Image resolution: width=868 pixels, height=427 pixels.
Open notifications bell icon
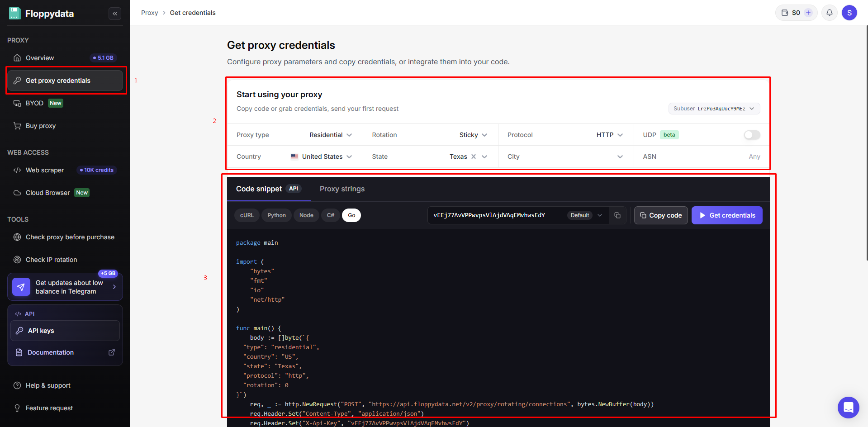(x=830, y=13)
